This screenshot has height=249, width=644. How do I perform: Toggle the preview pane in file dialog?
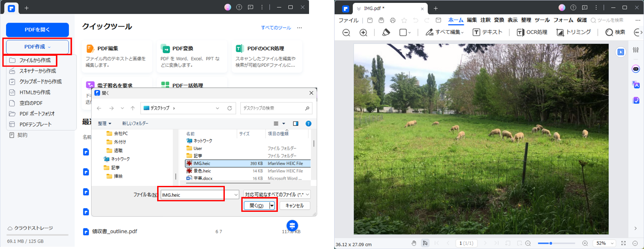[x=296, y=124]
